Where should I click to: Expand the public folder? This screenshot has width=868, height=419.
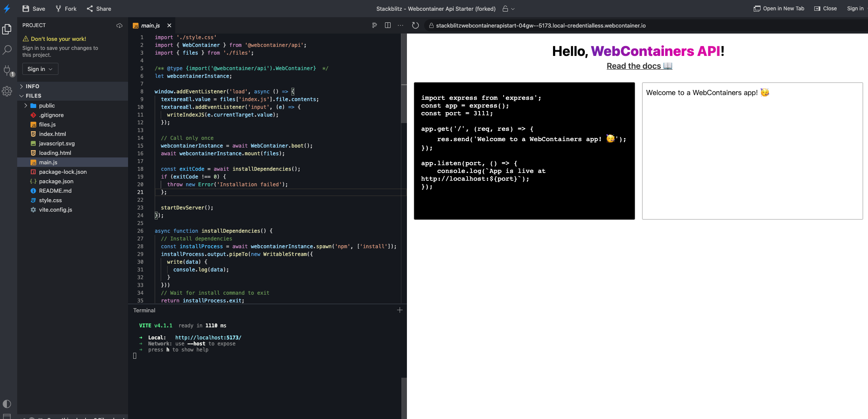pyautogui.click(x=73, y=105)
